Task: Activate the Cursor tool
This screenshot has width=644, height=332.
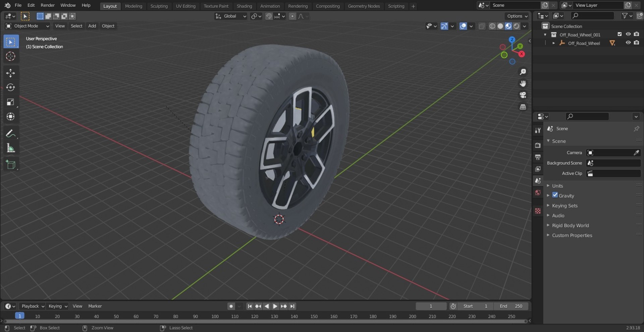Action: click(x=11, y=56)
